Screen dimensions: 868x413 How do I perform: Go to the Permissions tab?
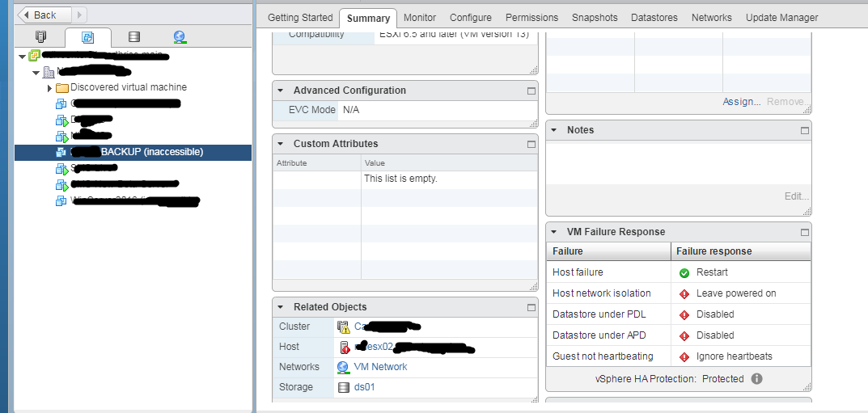point(532,18)
